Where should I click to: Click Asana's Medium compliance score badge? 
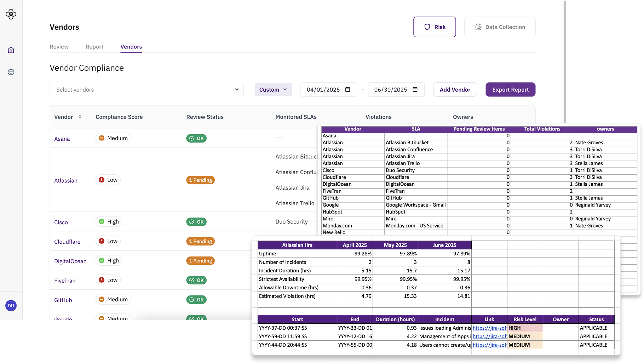[x=113, y=138]
